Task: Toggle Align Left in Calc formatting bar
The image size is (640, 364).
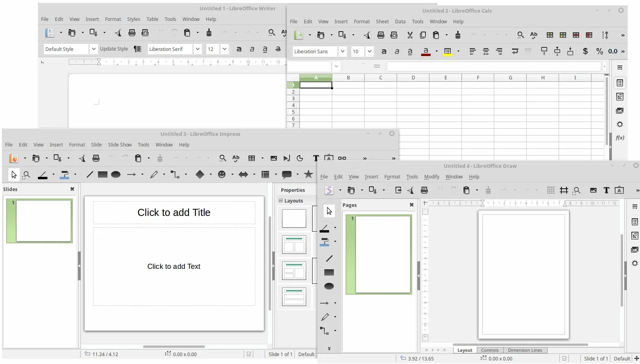Action: coord(472,51)
